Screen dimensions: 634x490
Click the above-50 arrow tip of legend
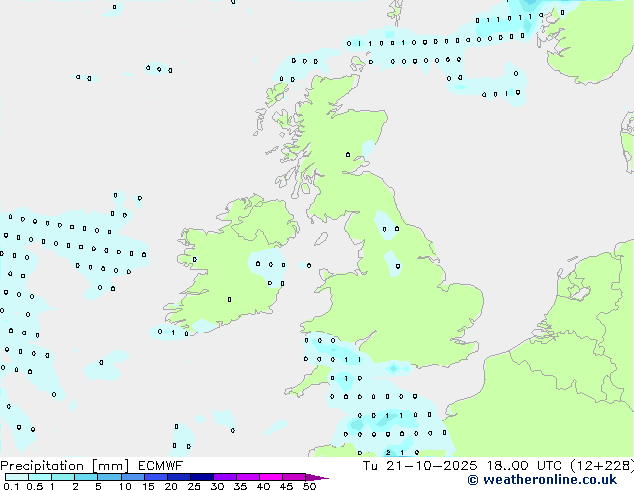click(x=317, y=477)
